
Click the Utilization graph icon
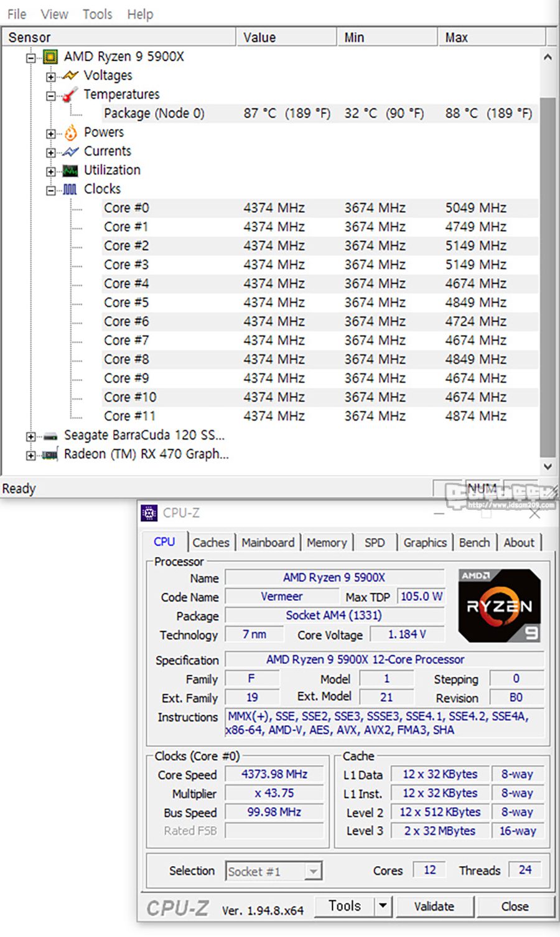click(70, 171)
